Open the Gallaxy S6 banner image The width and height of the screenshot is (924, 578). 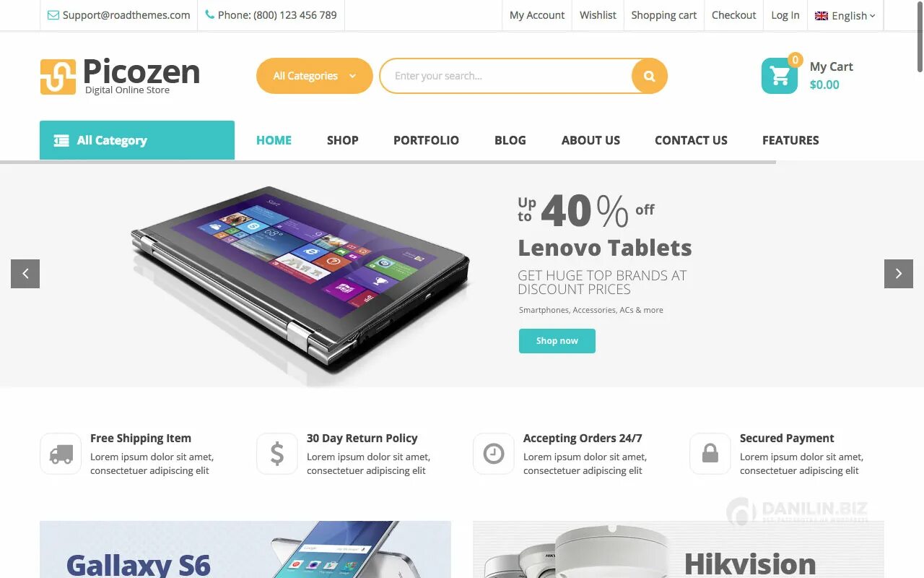coord(245,550)
